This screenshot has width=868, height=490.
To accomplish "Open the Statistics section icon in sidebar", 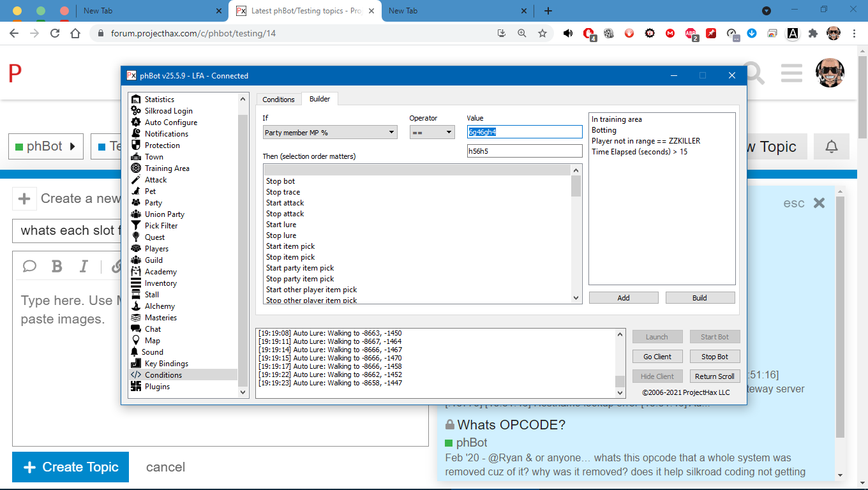I will (x=135, y=100).
